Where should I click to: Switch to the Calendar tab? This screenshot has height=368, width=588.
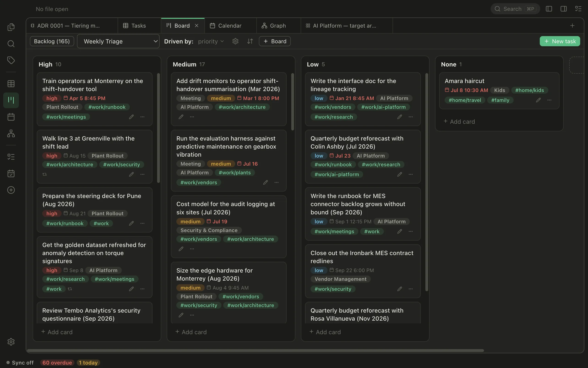pos(230,26)
